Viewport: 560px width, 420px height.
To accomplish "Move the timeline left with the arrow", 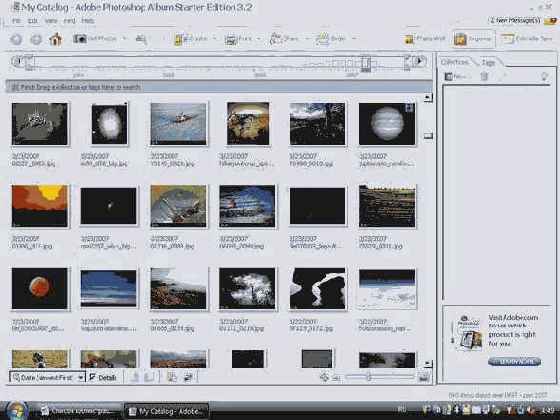I will 16,61.
